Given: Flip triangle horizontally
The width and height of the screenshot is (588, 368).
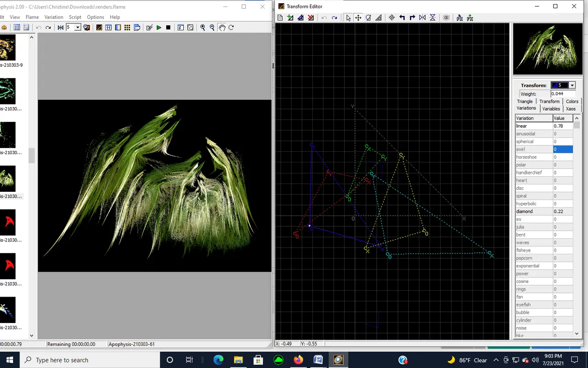Looking at the screenshot, I should [x=422, y=18].
